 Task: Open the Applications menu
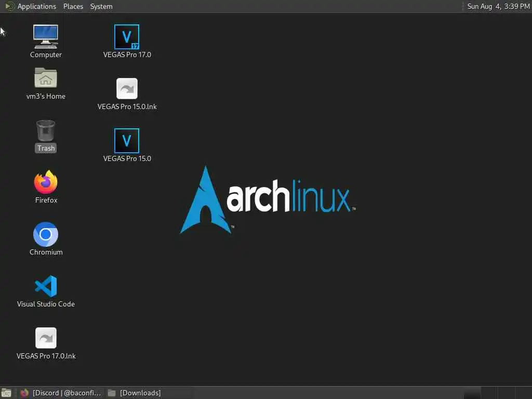point(31,6)
